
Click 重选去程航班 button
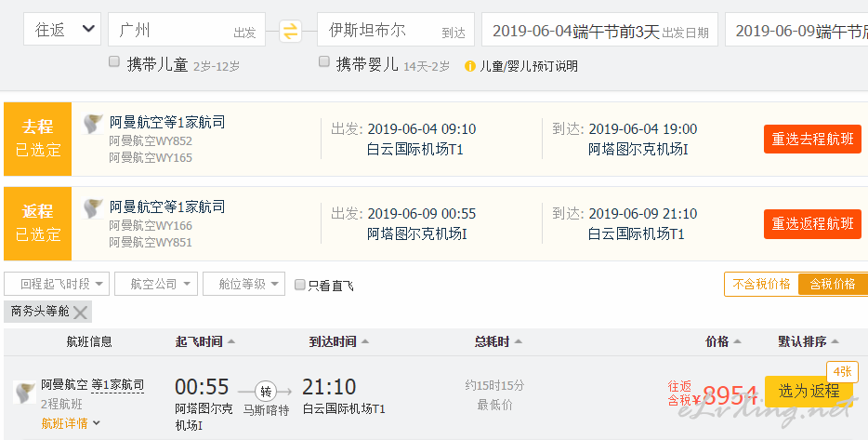811,140
